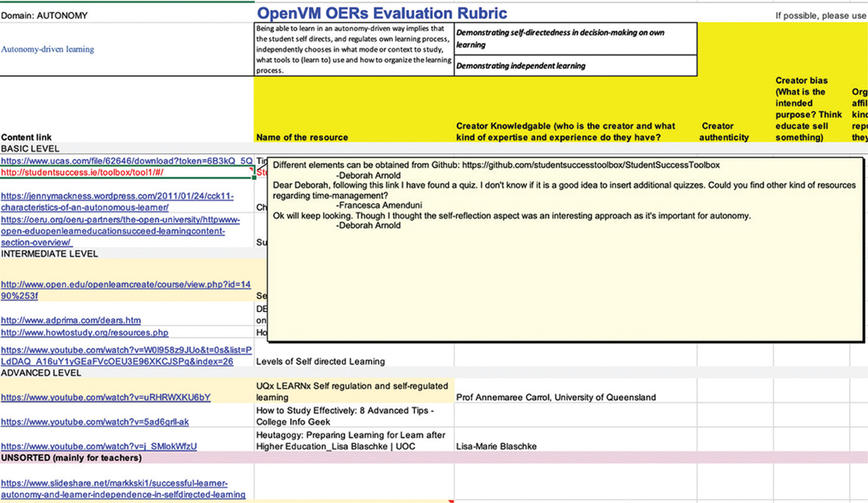Open the YouTube link 5ad6grll-ak
Screen dimensions: 868x503
(x=95, y=421)
